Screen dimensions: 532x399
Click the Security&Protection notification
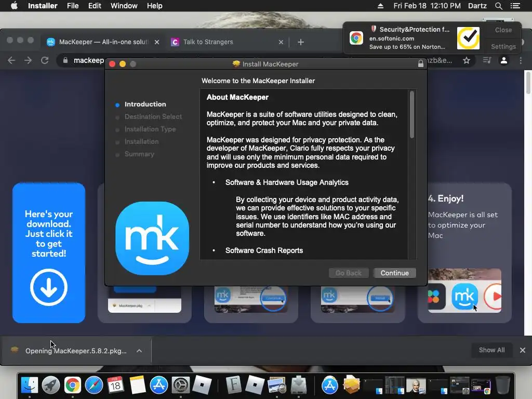tap(413, 38)
